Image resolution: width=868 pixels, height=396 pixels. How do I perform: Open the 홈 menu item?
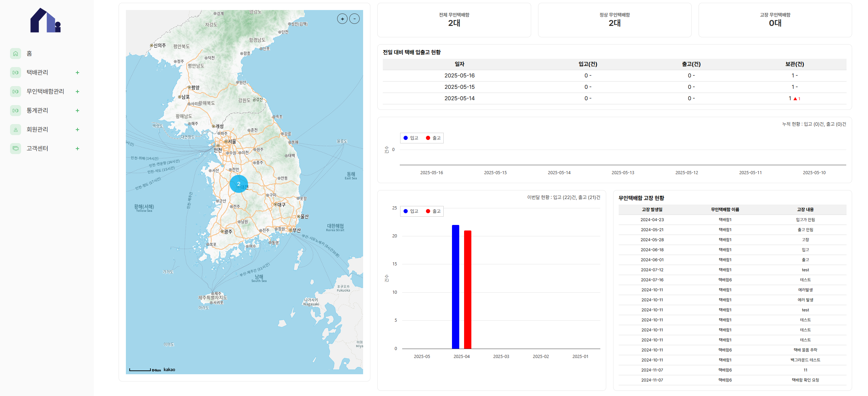click(x=29, y=54)
